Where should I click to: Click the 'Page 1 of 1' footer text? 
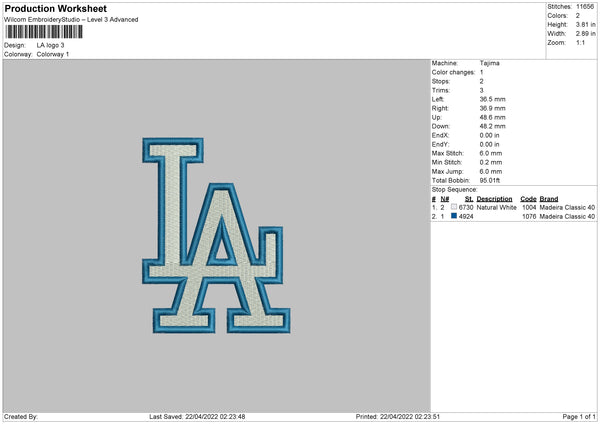[579, 417]
